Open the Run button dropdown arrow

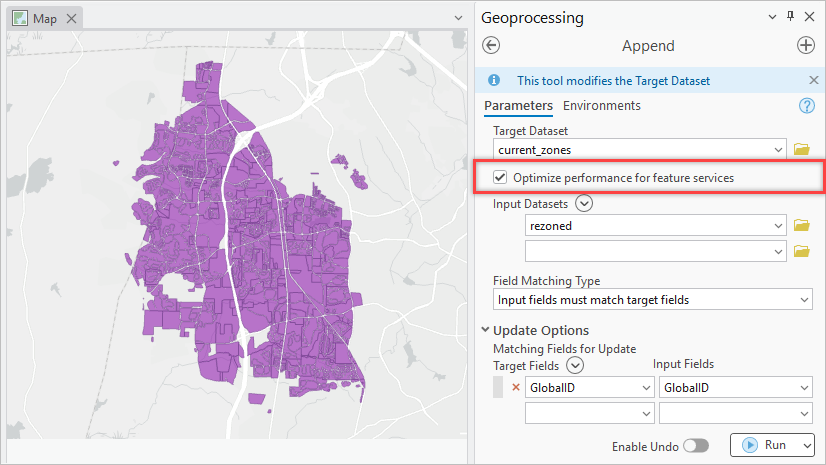806,445
